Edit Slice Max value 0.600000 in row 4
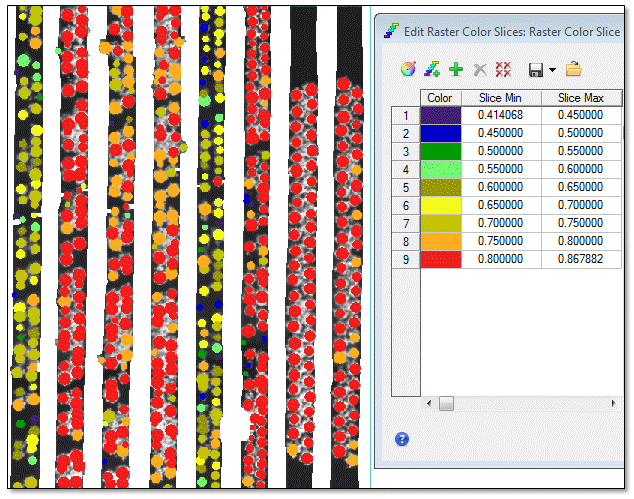The height and width of the screenshot is (499, 634). click(x=581, y=169)
